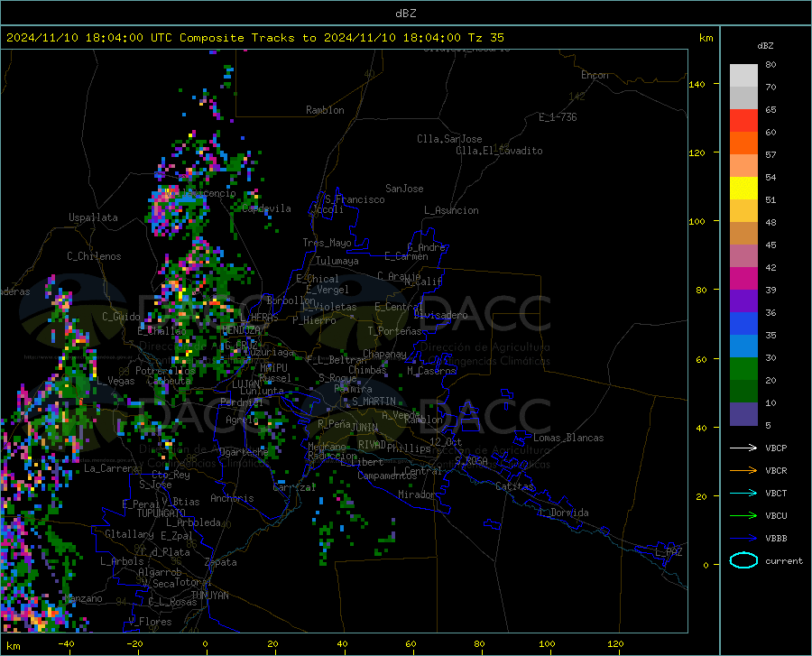812x656 pixels.
Task: Click the L_Asuncion map label
Action: coord(451,210)
